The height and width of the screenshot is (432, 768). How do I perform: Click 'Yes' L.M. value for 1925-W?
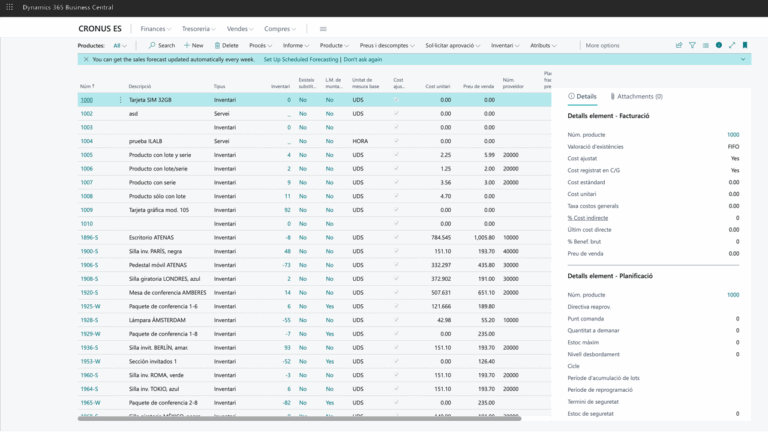(330, 306)
